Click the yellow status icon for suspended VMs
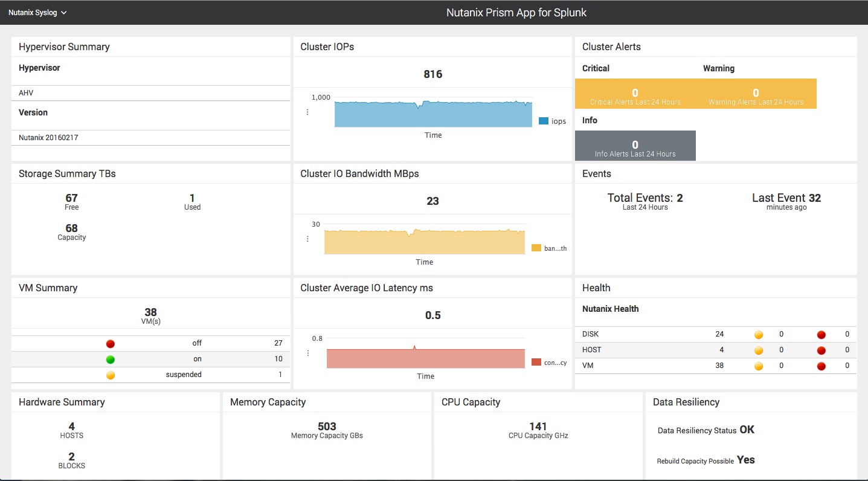Screen dimensions: 868x481 tap(111, 375)
